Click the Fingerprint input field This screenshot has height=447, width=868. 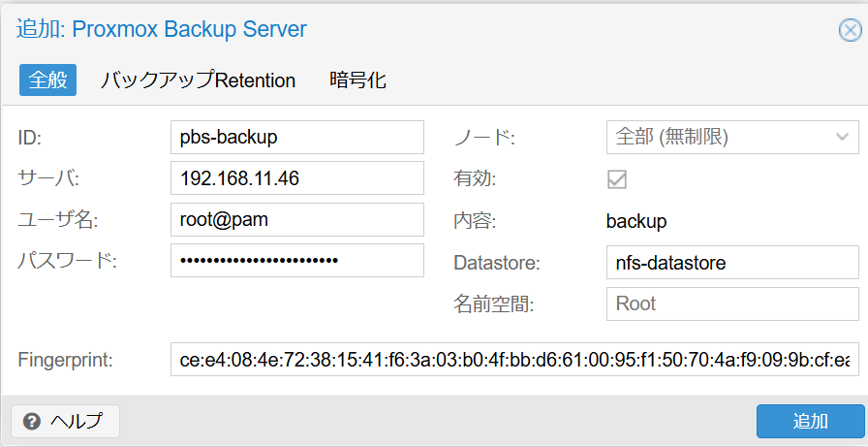(514, 360)
